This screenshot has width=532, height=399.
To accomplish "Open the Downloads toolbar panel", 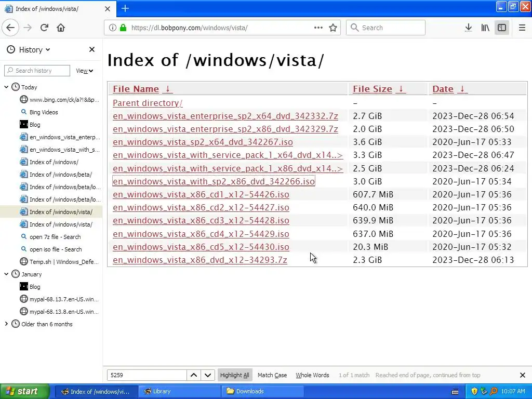I will point(468,28).
